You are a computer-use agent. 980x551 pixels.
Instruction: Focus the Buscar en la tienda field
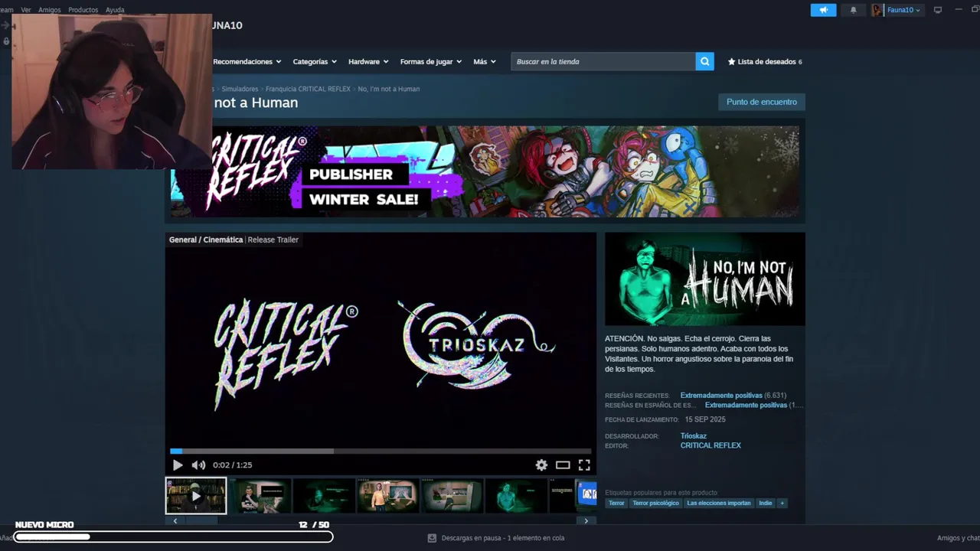click(x=603, y=61)
